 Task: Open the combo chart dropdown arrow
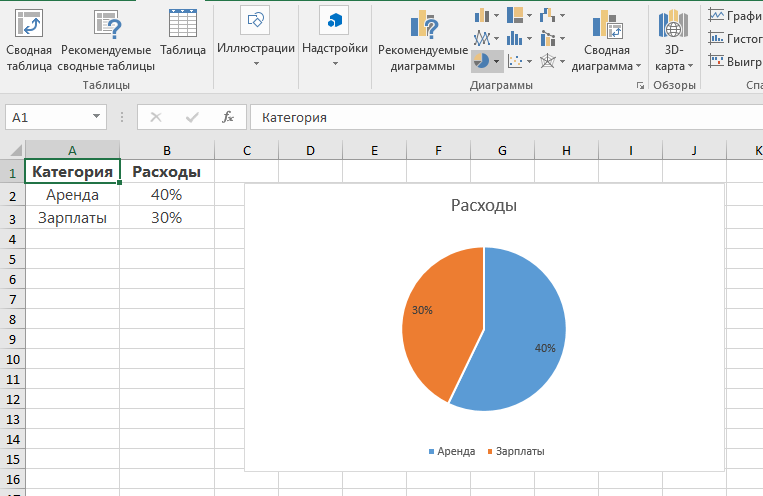563,38
